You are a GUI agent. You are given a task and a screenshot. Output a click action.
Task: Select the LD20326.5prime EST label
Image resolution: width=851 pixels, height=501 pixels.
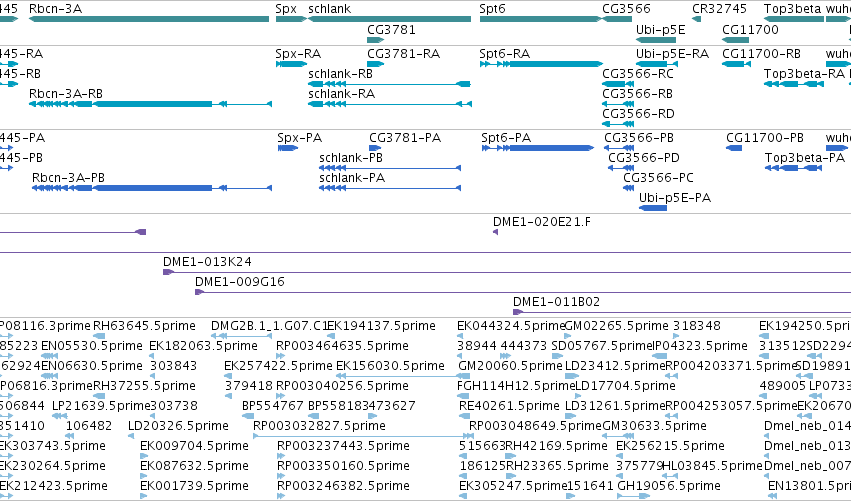[x=179, y=427]
